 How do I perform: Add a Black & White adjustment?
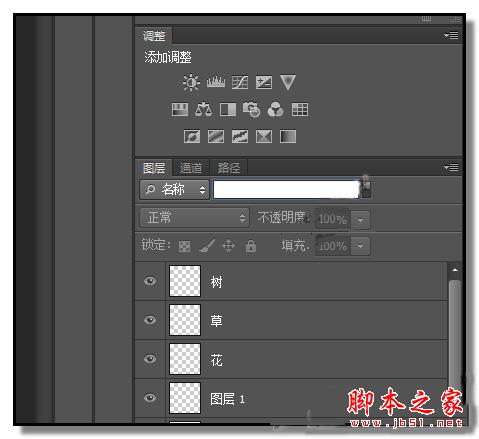click(228, 109)
